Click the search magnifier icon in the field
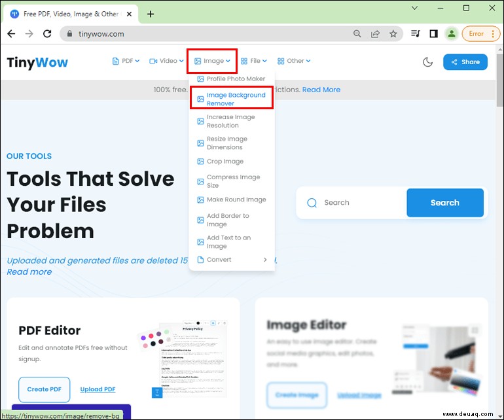 pos(312,203)
